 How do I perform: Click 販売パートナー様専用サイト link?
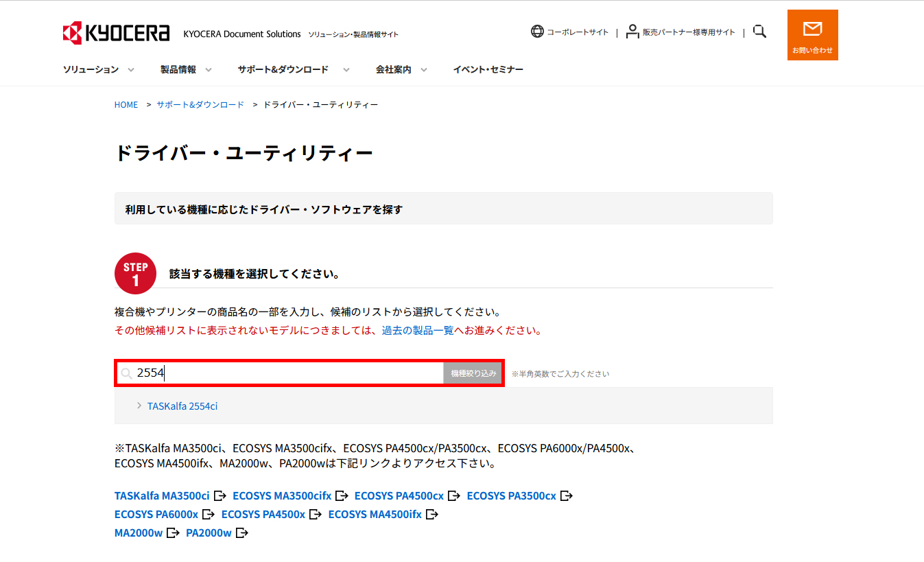point(689,32)
